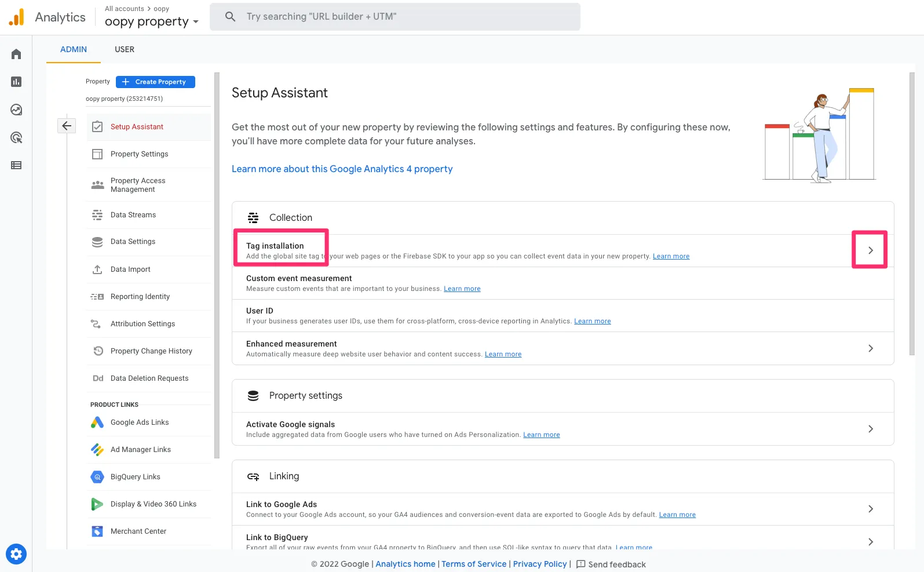Open the Explore icon in left rail

pyautogui.click(x=16, y=110)
